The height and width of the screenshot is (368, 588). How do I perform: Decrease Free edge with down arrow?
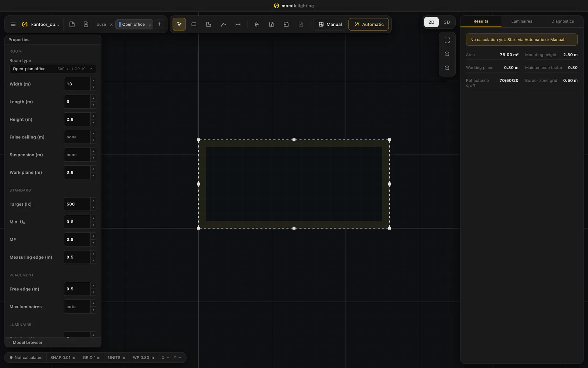click(93, 293)
